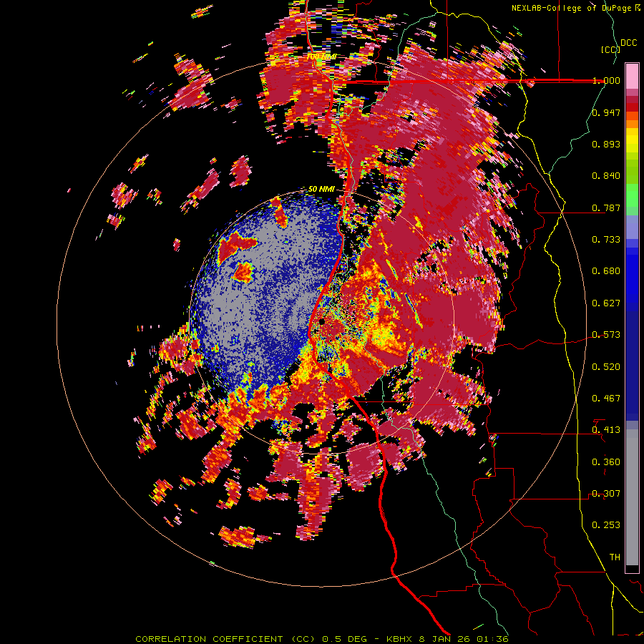Click the 0.627 legend value
The width and height of the screenshot is (644, 644).
coord(606,303)
